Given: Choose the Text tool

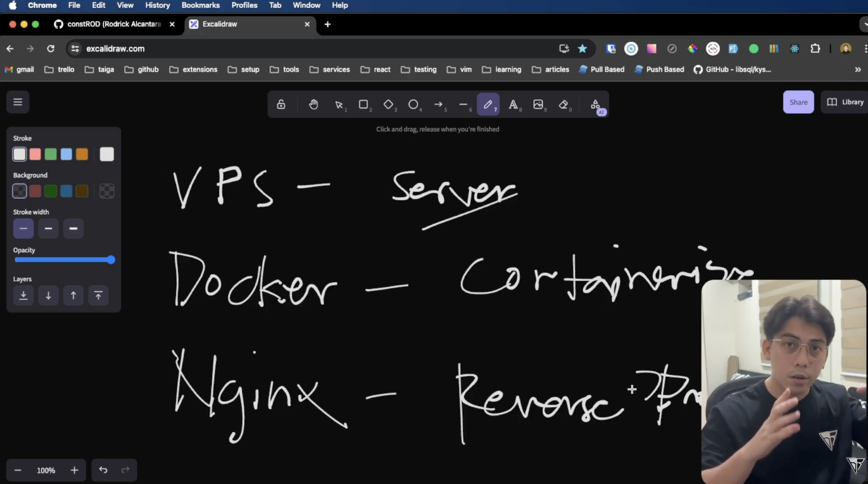Looking at the screenshot, I should click(514, 105).
